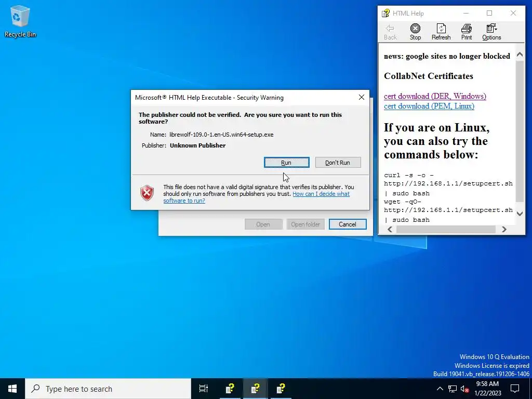Open the Options menu in HTML Help
This screenshot has width=532, height=399.
(491, 32)
